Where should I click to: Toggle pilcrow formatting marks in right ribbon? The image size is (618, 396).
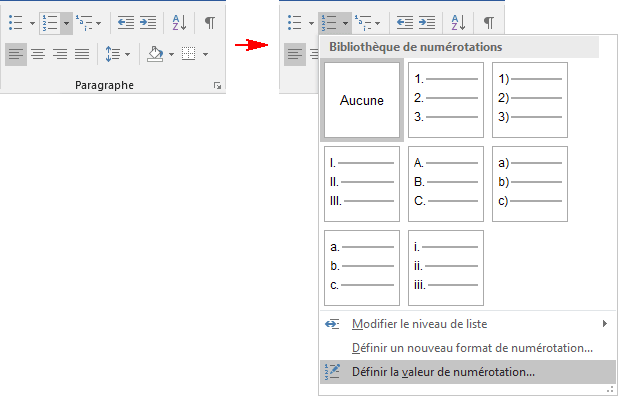coord(489,23)
